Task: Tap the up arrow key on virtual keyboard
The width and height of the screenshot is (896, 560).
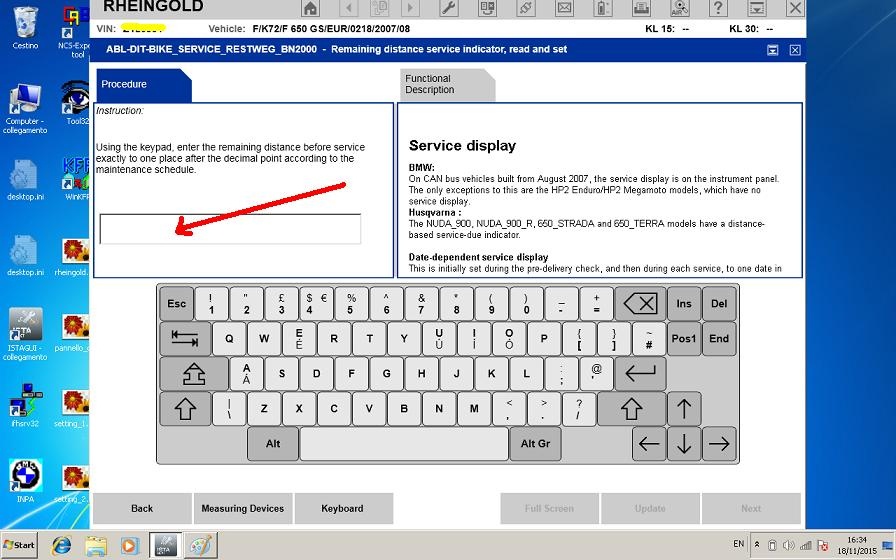Action: [x=684, y=409]
